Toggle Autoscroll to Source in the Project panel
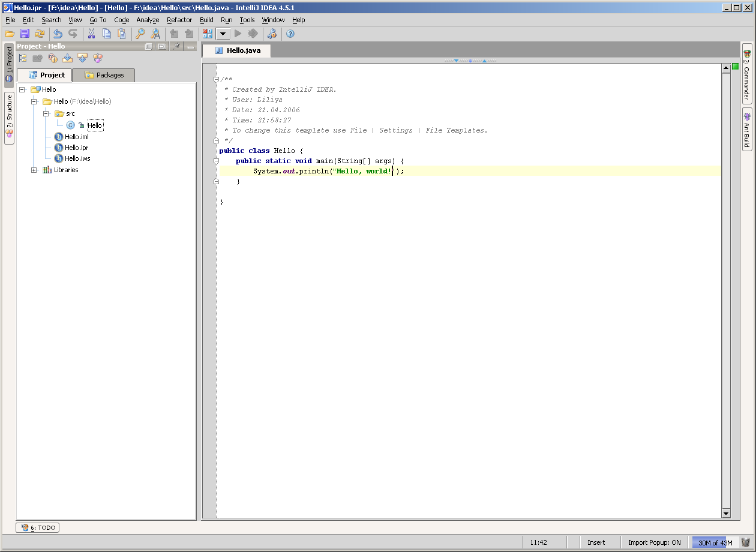 [68, 58]
